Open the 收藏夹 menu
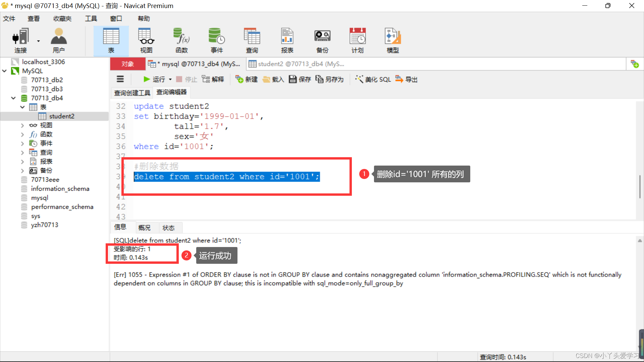The width and height of the screenshot is (644, 362). 62,18
